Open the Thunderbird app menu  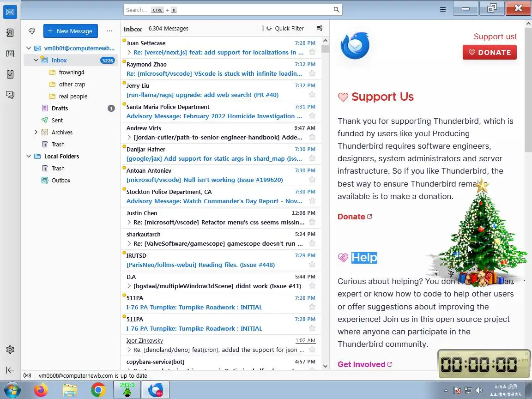tap(443, 10)
